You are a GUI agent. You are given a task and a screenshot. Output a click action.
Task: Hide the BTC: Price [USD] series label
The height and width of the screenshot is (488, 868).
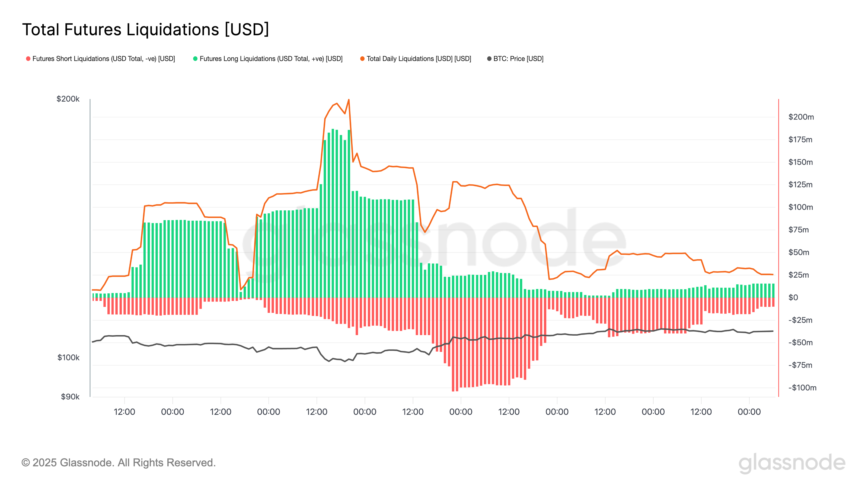pos(518,59)
